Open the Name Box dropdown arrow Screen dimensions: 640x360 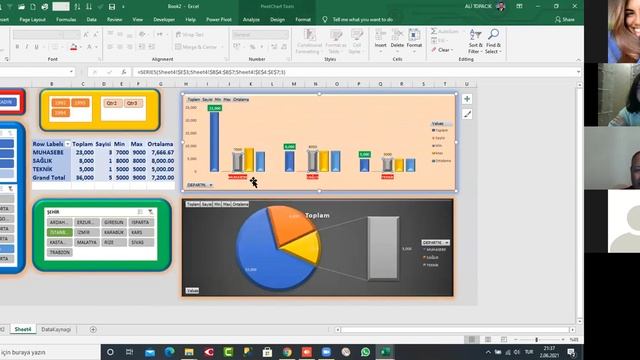(x=71, y=72)
